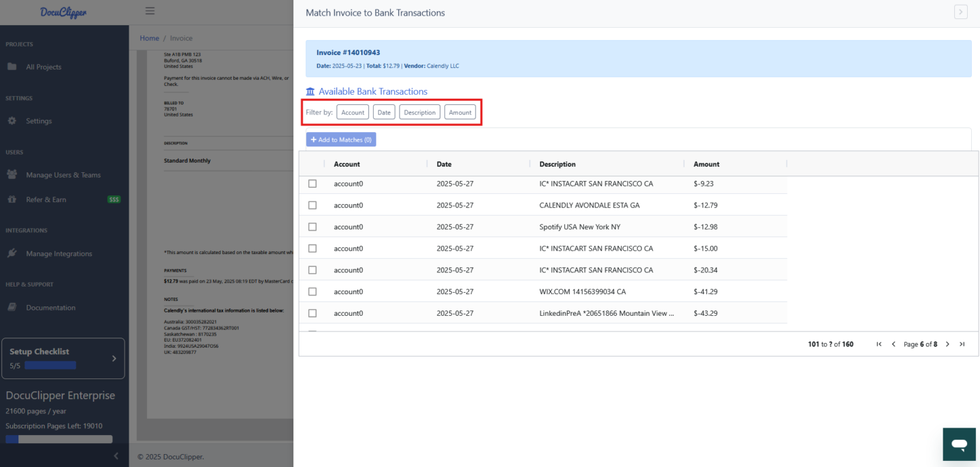This screenshot has height=467, width=980.
Task: Go to first page of transactions
Action: click(x=879, y=344)
